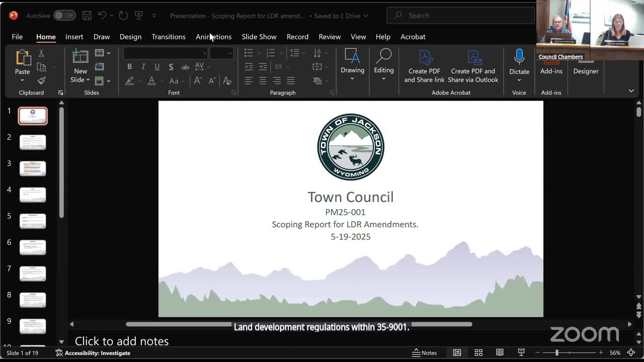Switch to Slide Sorter view
Image resolution: width=644 pixels, height=362 pixels.
click(478, 352)
